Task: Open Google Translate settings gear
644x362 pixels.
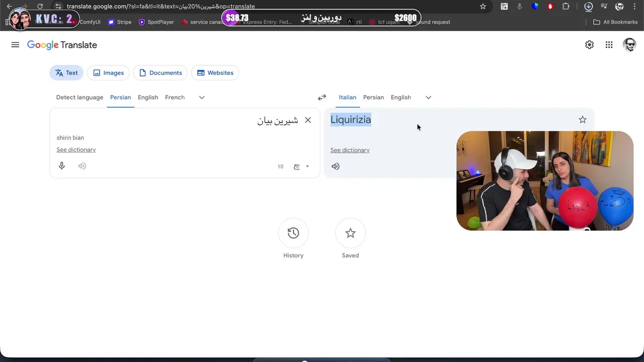Action: coord(589,45)
